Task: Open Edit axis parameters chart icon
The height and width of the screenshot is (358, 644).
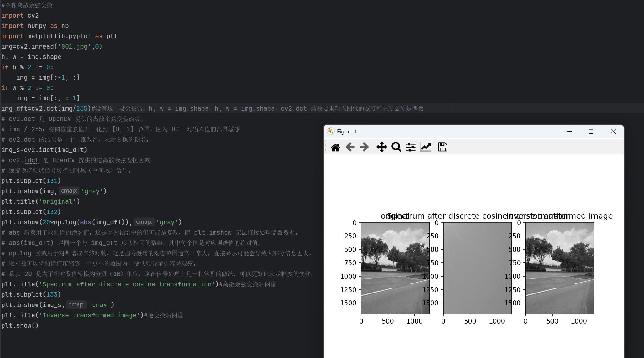Action: (426, 147)
